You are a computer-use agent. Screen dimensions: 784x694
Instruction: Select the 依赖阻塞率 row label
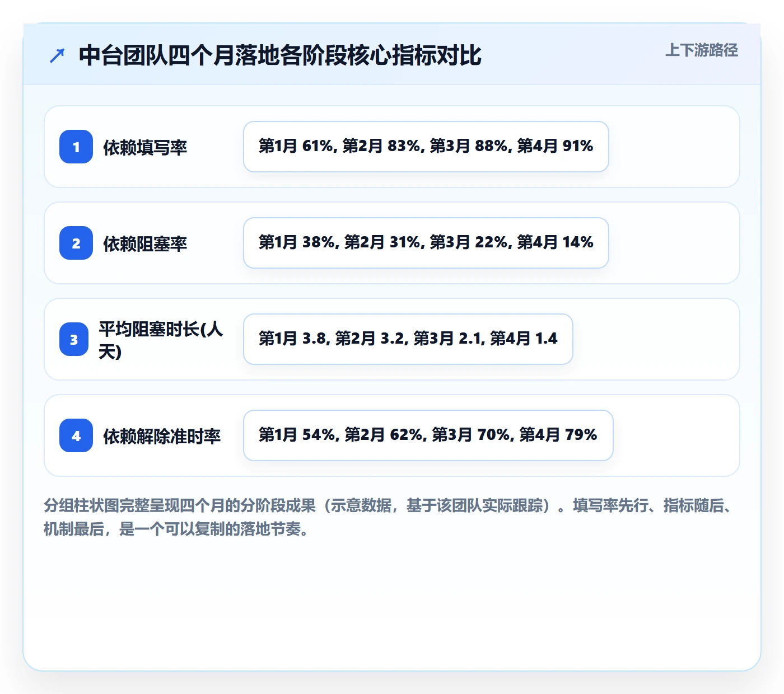pyautogui.click(x=145, y=243)
